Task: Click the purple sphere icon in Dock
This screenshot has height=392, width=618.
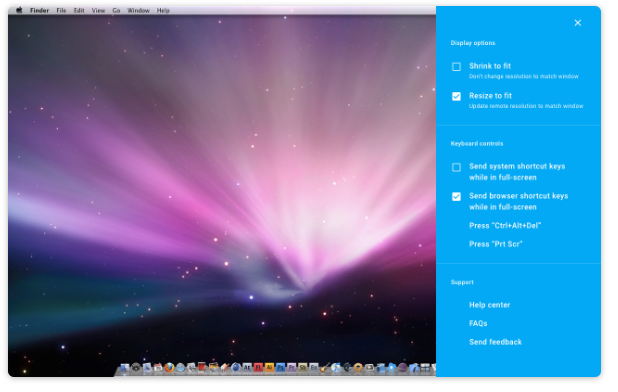Action: point(402,368)
